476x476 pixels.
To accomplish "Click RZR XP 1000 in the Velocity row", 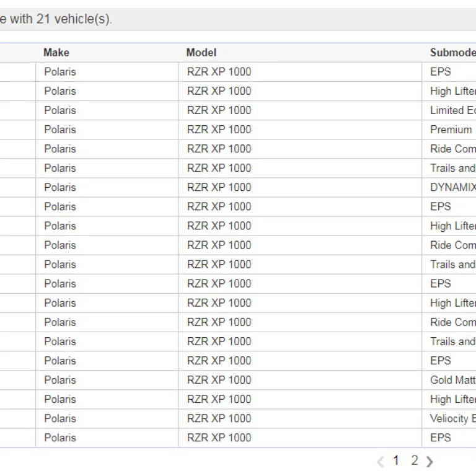I will (219, 418).
